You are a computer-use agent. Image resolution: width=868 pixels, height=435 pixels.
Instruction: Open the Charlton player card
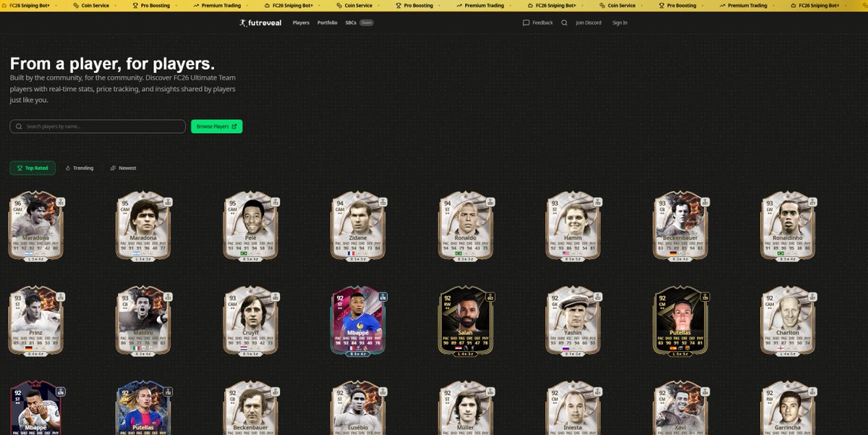tap(788, 321)
